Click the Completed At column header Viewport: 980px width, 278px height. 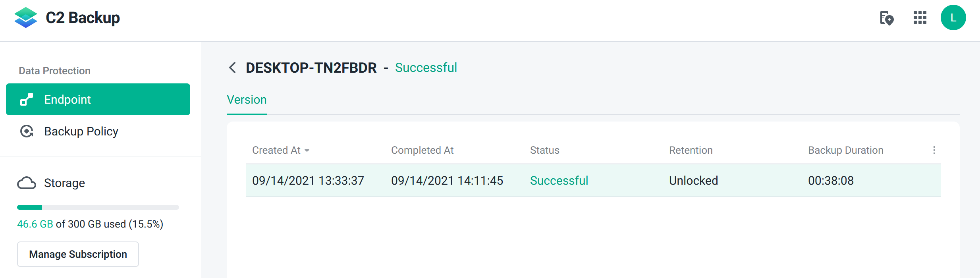point(422,150)
